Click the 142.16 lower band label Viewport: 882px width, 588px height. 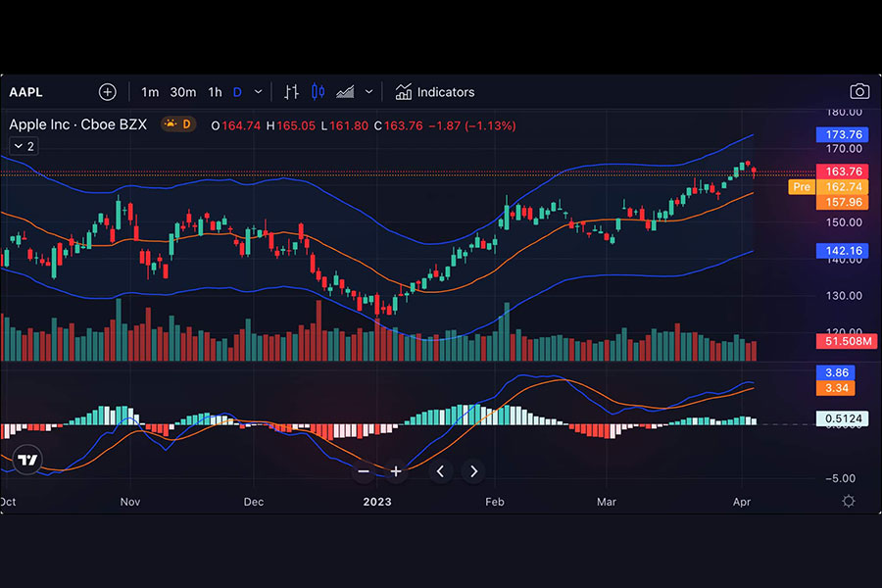pyautogui.click(x=843, y=251)
